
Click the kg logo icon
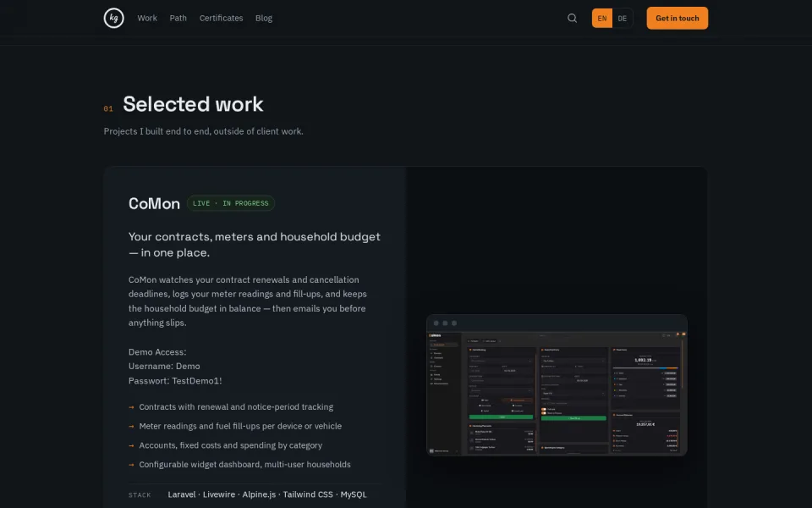point(113,18)
